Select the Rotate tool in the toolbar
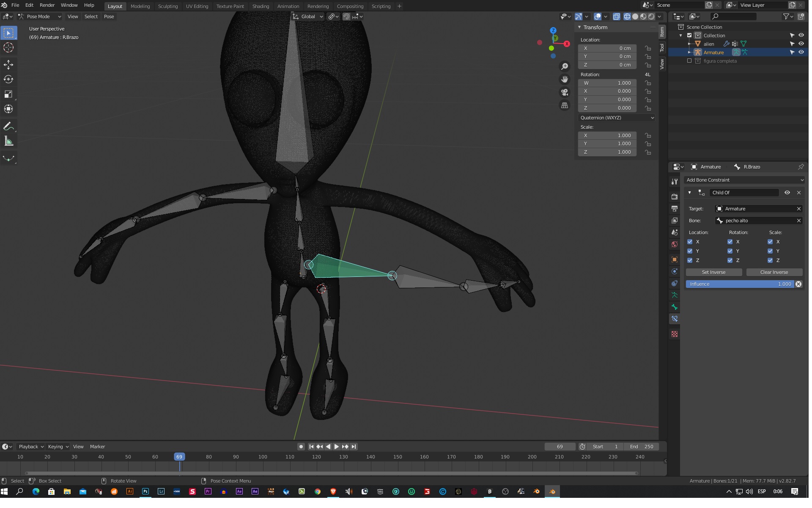The width and height of the screenshot is (812, 508). (x=8, y=79)
